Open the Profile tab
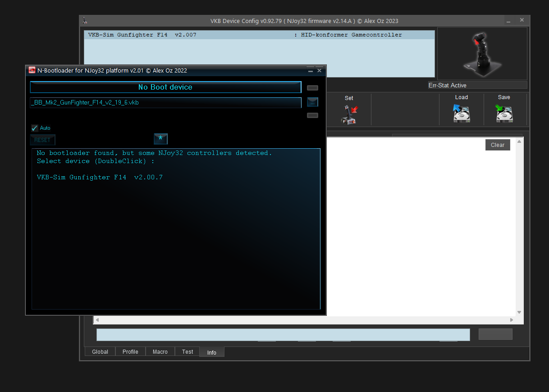The height and width of the screenshot is (392, 549). click(130, 352)
